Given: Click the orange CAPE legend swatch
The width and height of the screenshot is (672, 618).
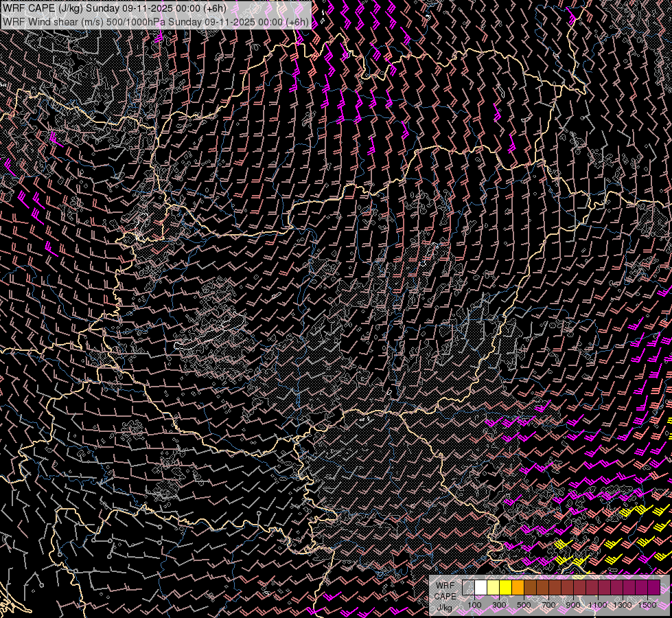Looking at the screenshot, I should coord(518,587).
